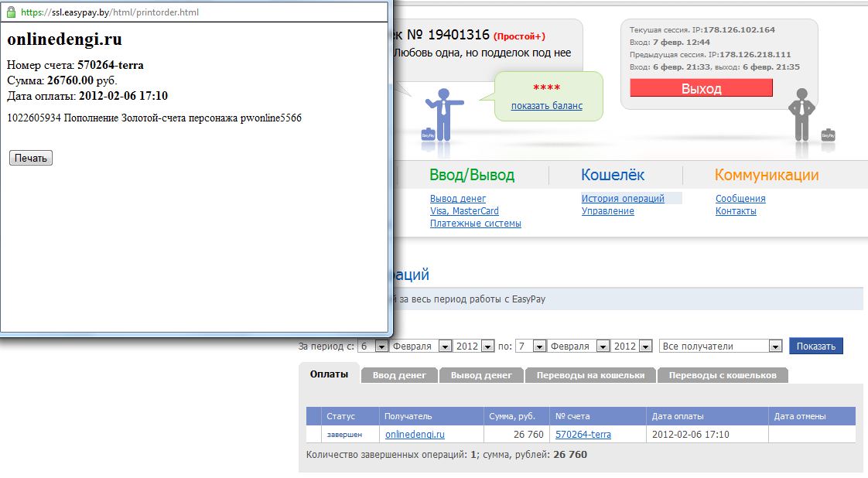The width and height of the screenshot is (868, 478).
Task: Click the (Простой+) wallet type label
Action: click(519, 36)
